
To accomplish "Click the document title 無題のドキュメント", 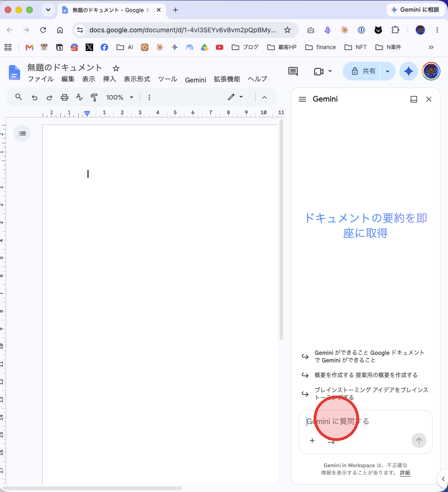I will pos(65,67).
